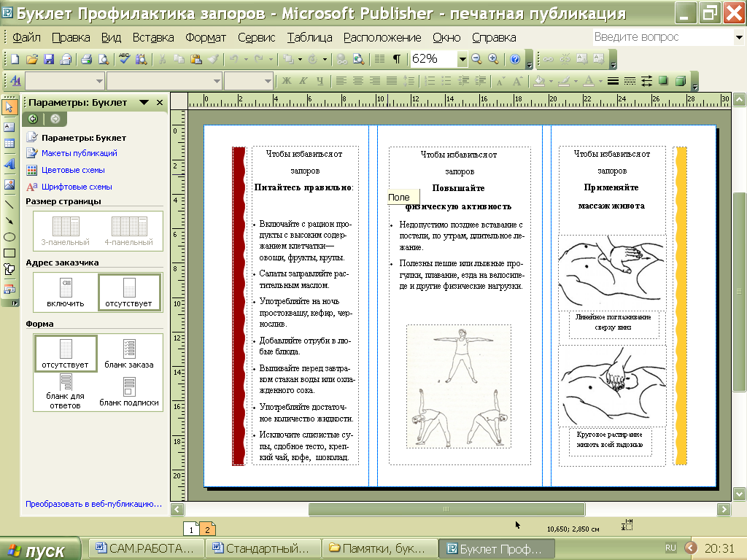Open the Цветовые схемы link
This screenshot has width=747, height=560.
[73, 170]
